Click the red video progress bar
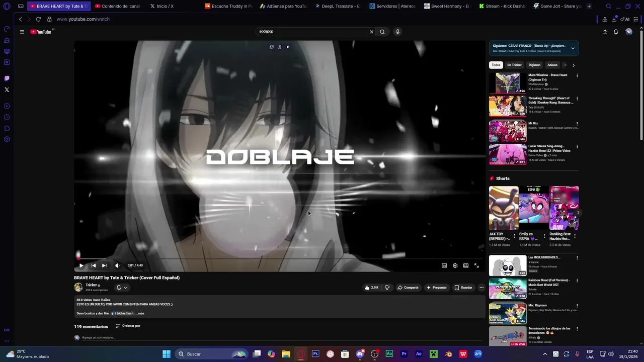 (x=279, y=258)
